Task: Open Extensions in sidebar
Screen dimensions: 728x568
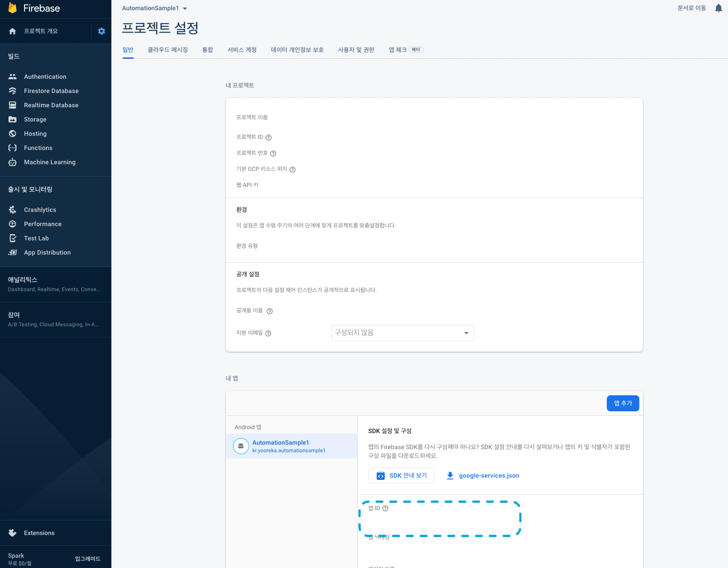Action: tap(56, 533)
